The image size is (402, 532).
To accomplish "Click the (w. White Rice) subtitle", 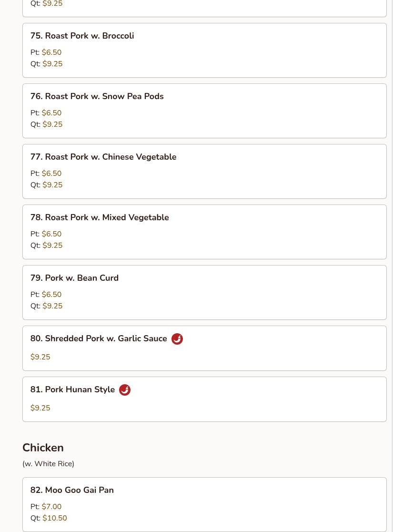I will [x=48, y=463].
